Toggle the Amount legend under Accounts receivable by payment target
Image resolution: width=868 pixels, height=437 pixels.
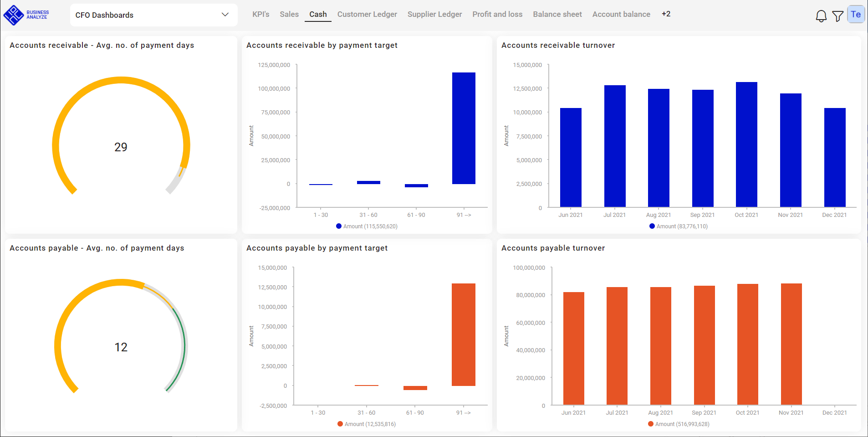(x=367, y=226)
